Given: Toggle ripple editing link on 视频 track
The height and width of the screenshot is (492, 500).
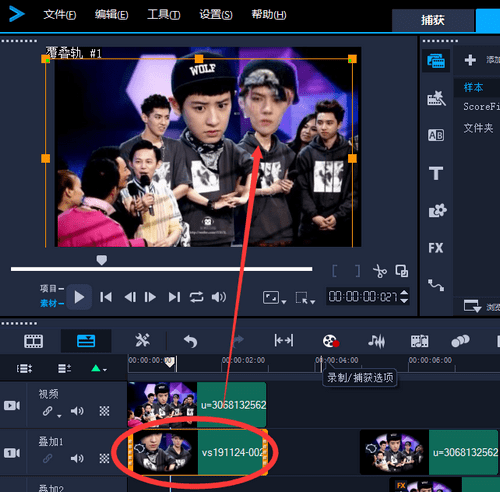Looking at the screenshot, I should [x=48, y=411].
